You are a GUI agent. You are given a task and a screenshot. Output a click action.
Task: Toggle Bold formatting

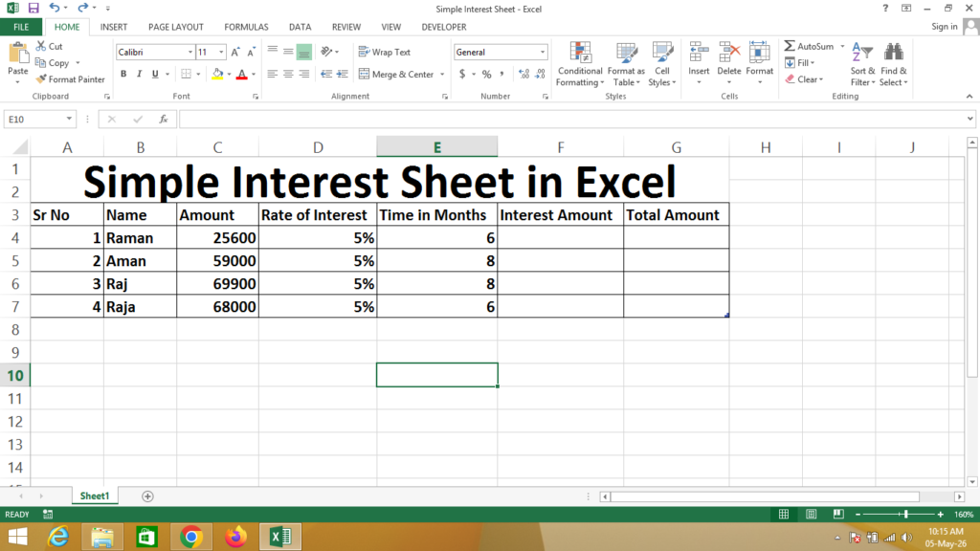(123, 74)
